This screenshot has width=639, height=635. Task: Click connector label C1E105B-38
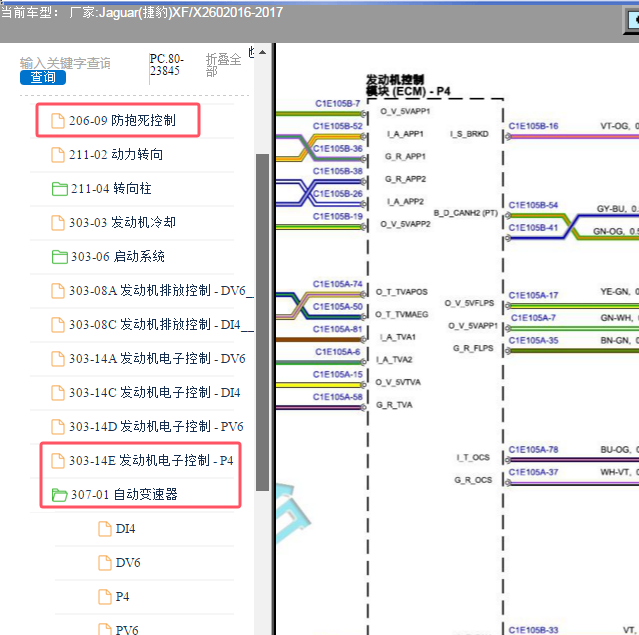[338, 171]
